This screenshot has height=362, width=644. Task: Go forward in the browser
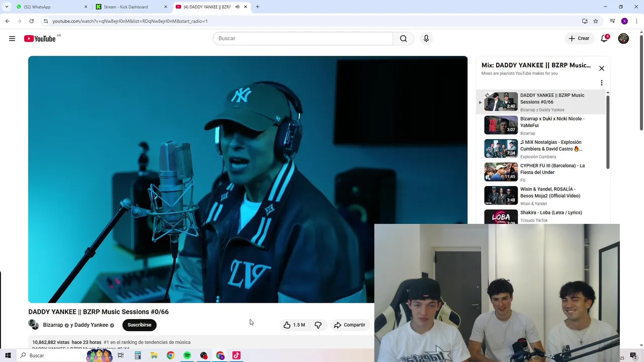click(x=20, y=21)
